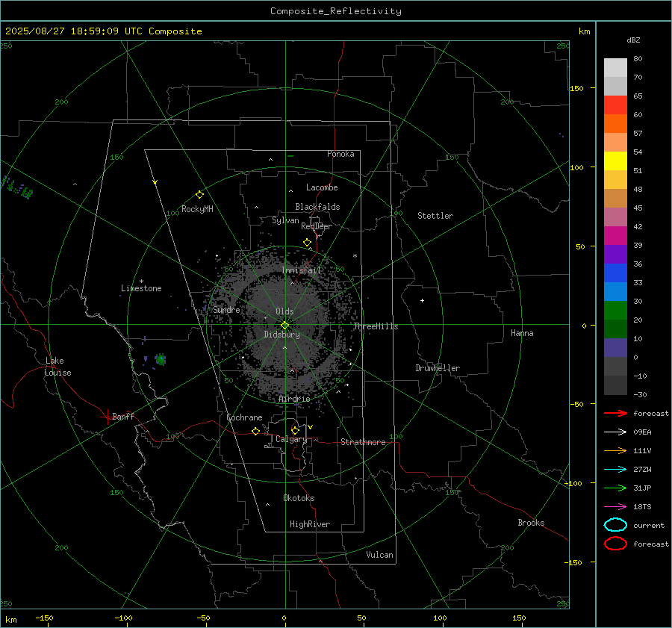Pick the 80 dBZ light gray swatch
672x628 pixels.
615,68
